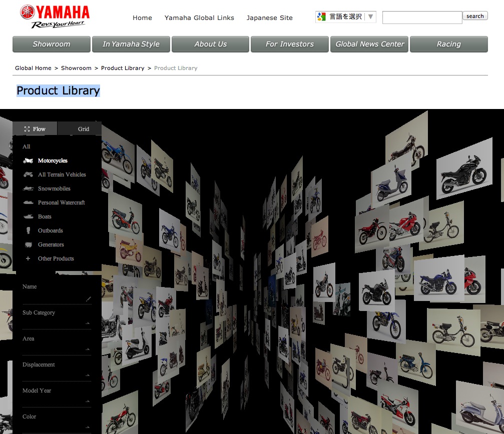This screenshot has height=434, width=504.
Task: Choose the All Terrain Vehicles icon
Action: click(x=28, y=174)
